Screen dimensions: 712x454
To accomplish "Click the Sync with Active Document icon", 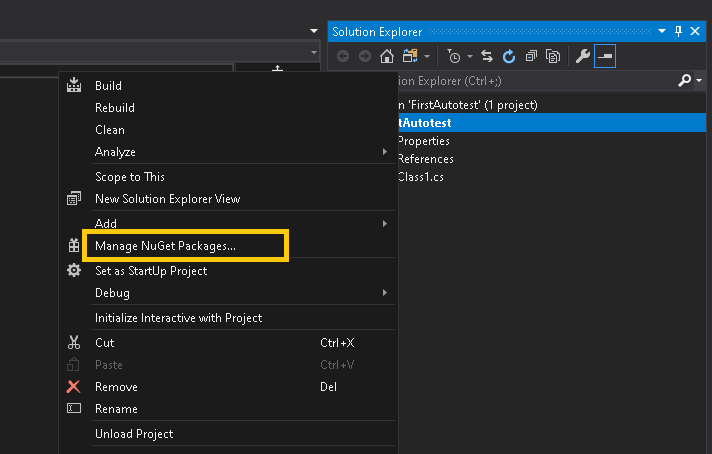I will coord(487,56).
